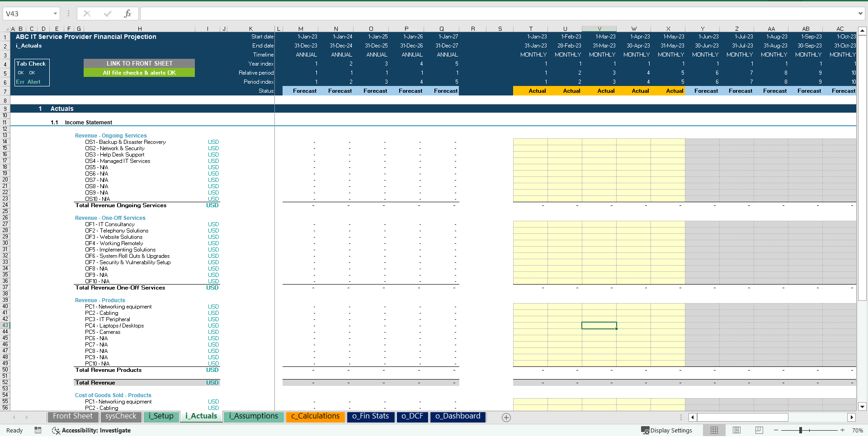Viewport: 868px width, 437px height.
Task: Expand the formula bar chevron
Action: (x=860, y=14)
